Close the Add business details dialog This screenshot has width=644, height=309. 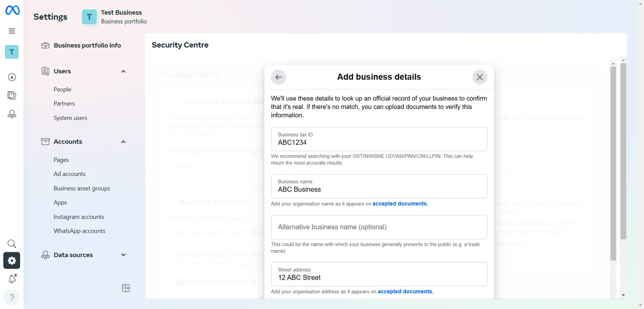pos(480,77)
